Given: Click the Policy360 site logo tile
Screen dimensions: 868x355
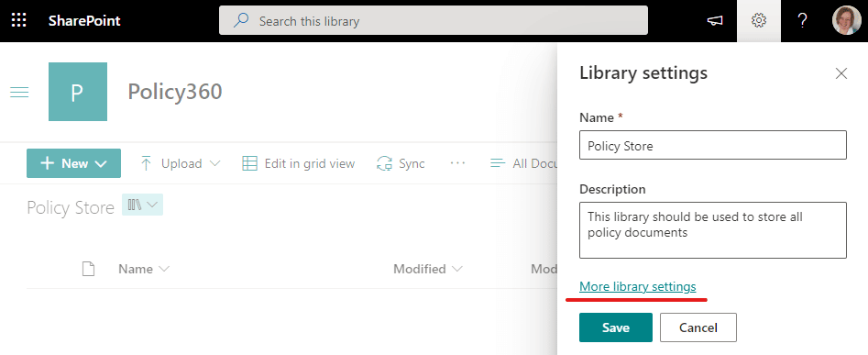Looking at the screenshot, I should click(x=78, y=92).
